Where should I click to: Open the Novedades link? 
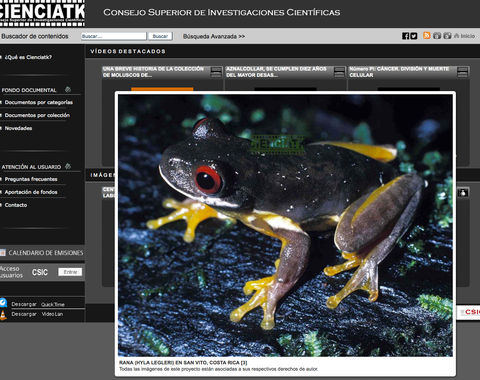click(18, 128)
